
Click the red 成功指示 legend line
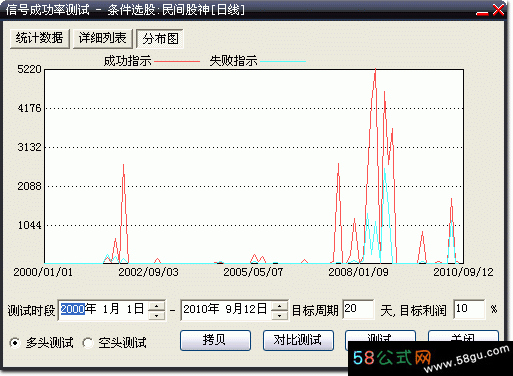pyautogui.click(x=177, y=62)
